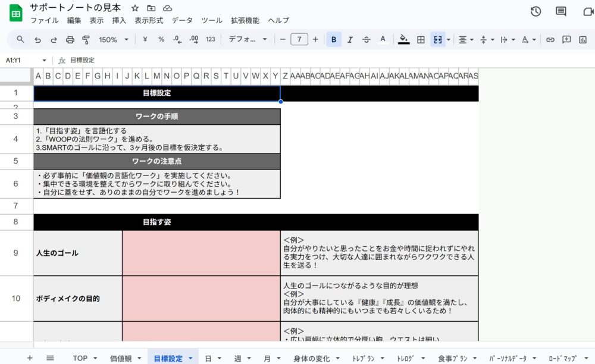Image resolution: width=595 pixels, height=364 pixels.
Task: Switch to the 月 sheet tab
Action: 267,358
